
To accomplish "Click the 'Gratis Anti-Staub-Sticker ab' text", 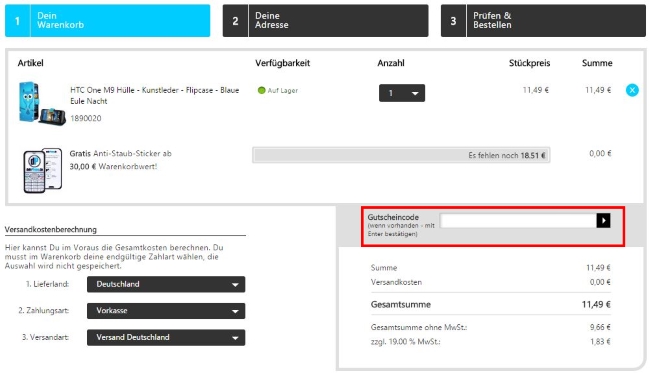I will click(x=120, y=153).
